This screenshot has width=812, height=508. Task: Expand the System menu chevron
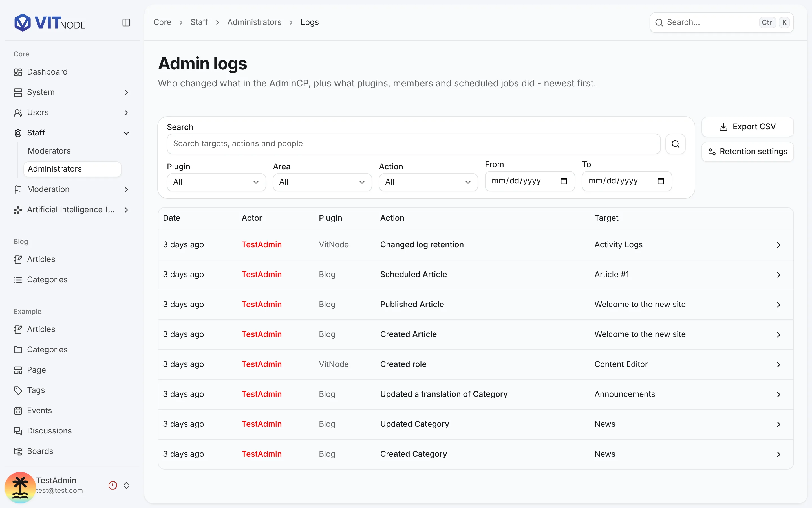click(126, 92)
